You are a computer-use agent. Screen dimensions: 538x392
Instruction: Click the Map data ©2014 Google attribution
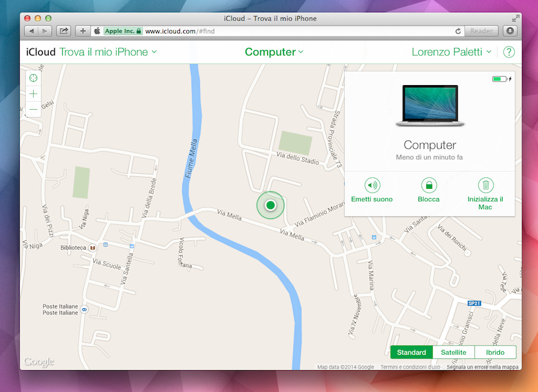click(x=346, y=367)
